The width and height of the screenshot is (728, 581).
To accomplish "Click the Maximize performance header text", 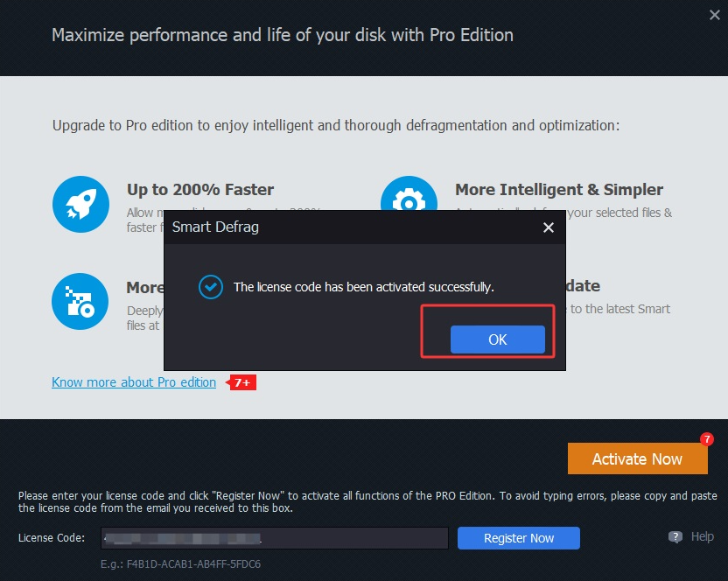I will coord(282,35).
